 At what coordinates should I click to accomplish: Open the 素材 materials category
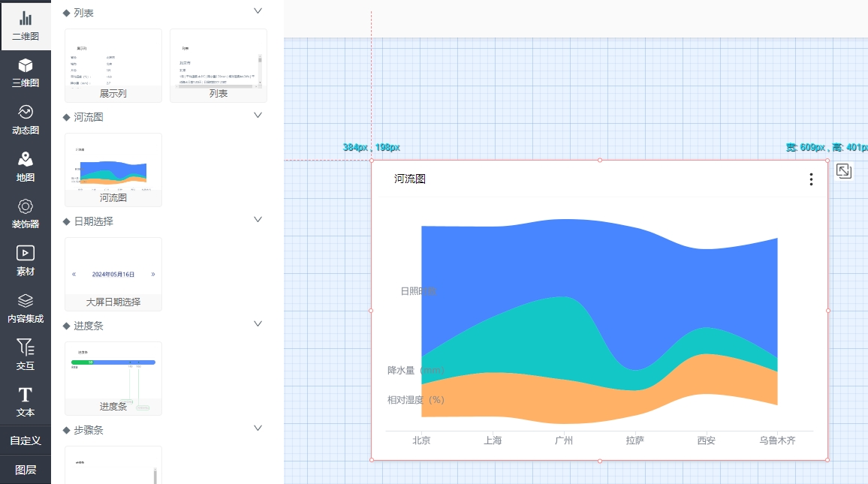26,260
